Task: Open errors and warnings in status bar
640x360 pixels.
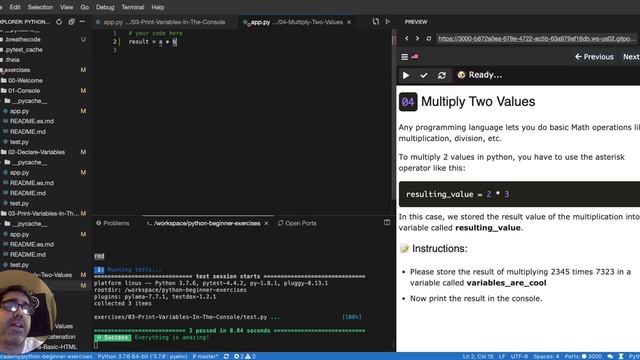Action: 245,356
